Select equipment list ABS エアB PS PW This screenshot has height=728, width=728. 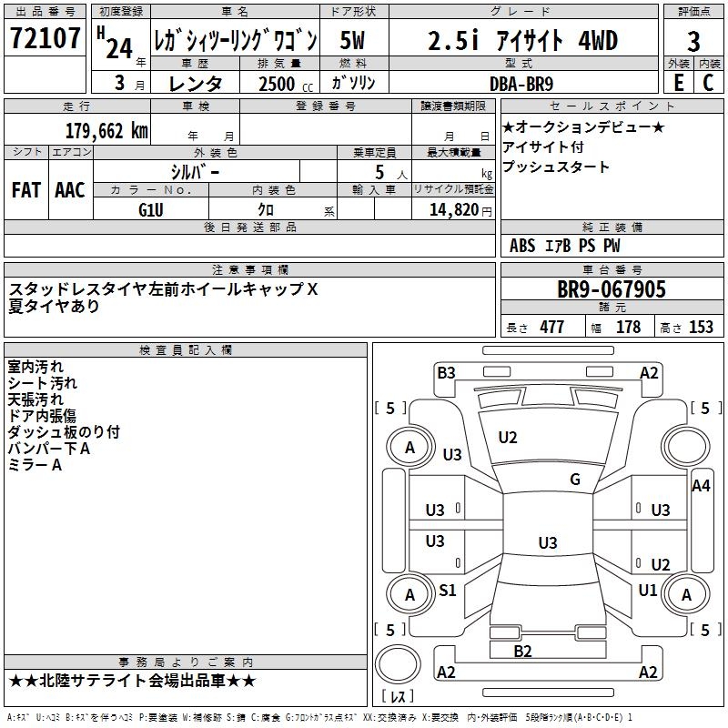tap(564, 246)
